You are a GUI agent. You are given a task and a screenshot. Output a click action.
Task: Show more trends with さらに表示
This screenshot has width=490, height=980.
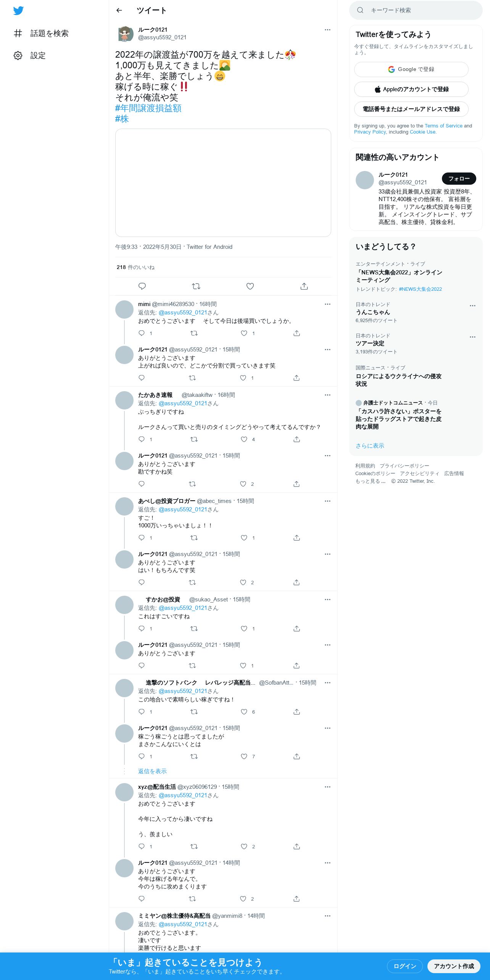[370, 446]
